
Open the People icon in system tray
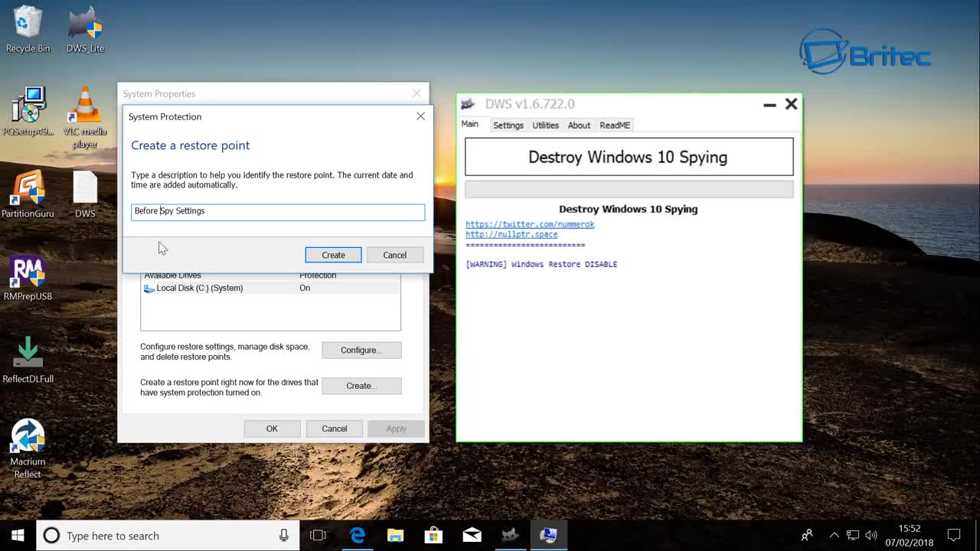coord(806,536)
